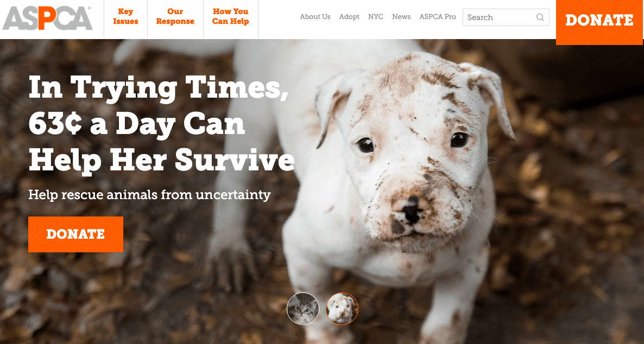Open the Our Response menu
Screen dimensions: 644x344
175,16
